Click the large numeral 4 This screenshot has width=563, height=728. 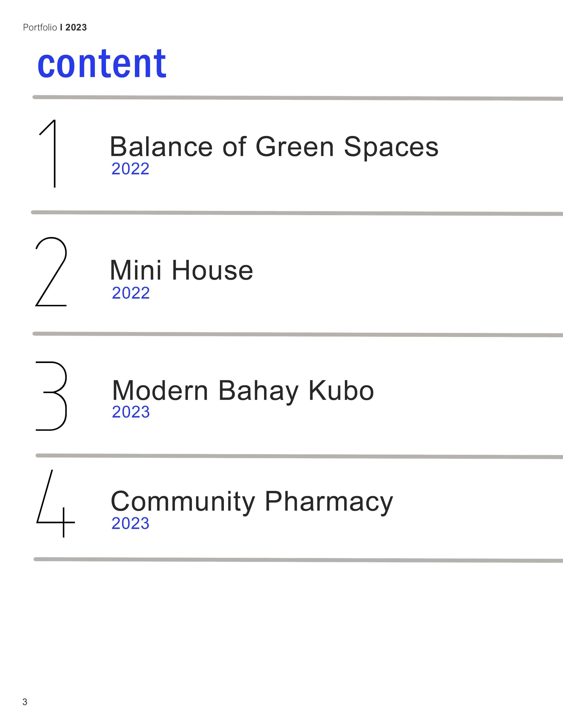point(55,503)
